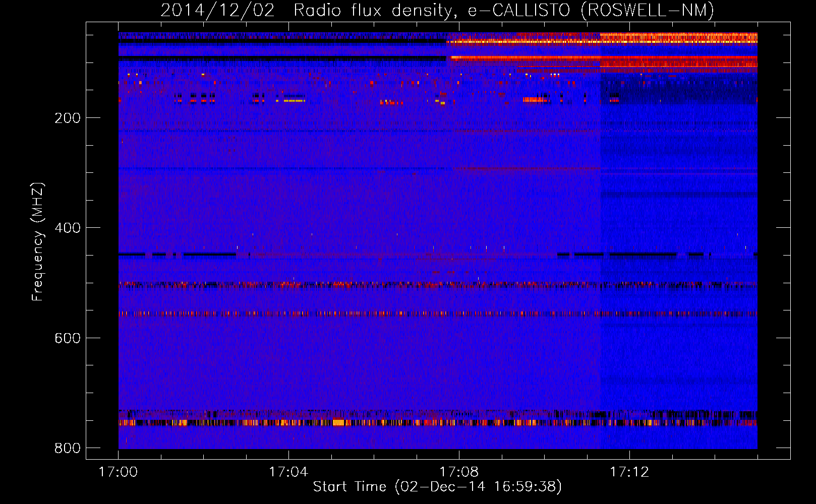Click the 200 frequency tick label
The image size is (816, 504).
68,118
